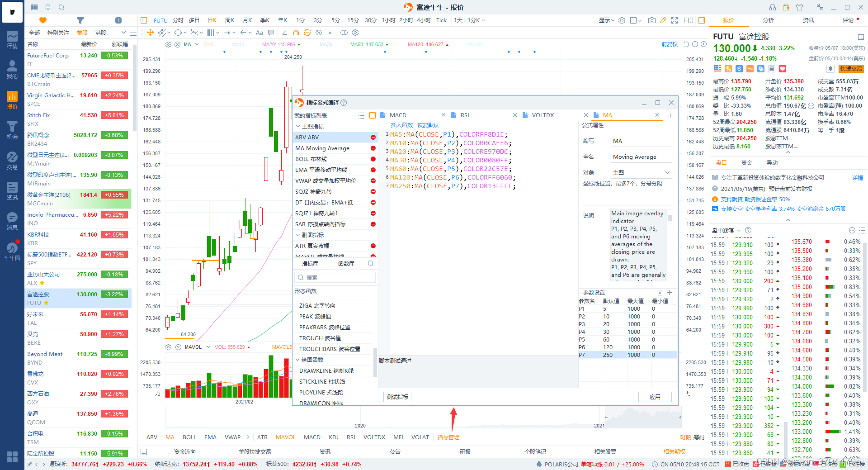Open the 行情 market sidebar icon
This screenshot has width=868, height=470.
(x=12, y=40)
